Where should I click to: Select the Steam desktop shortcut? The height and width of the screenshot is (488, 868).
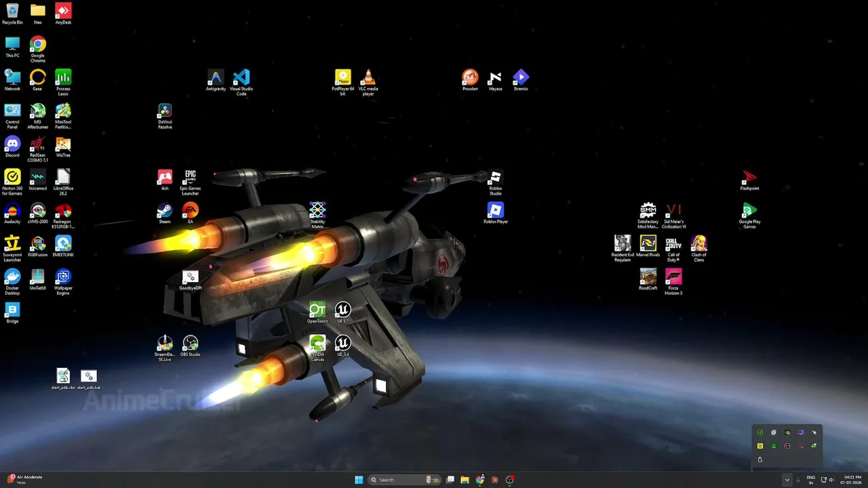[165, 213]
